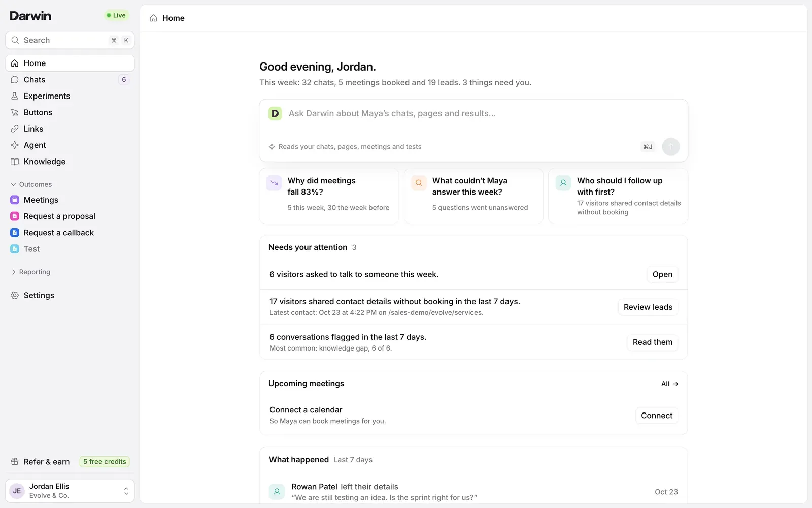The width and height of the screenshot is (812, 508).
Task: Click the send arrow button in ask box
Action: (671, 147)
